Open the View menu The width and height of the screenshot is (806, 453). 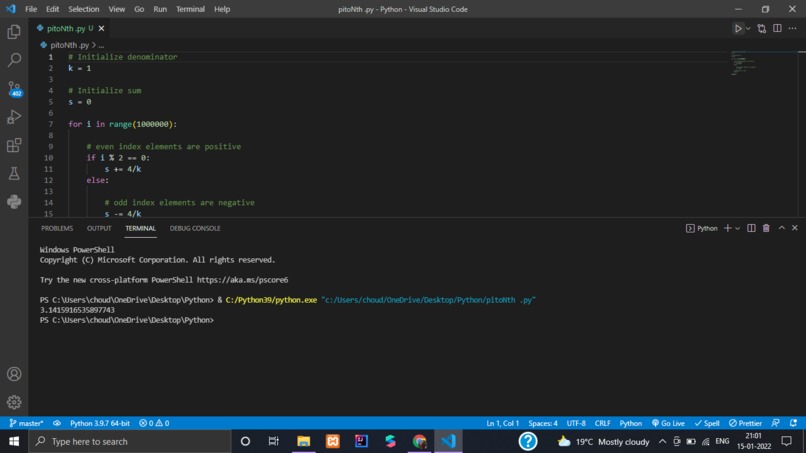tap(117, 9)
